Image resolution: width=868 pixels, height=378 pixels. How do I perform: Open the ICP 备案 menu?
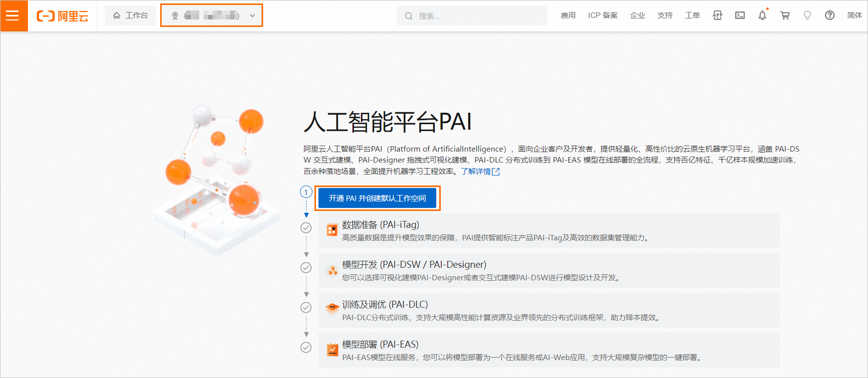tap(603, 15)
